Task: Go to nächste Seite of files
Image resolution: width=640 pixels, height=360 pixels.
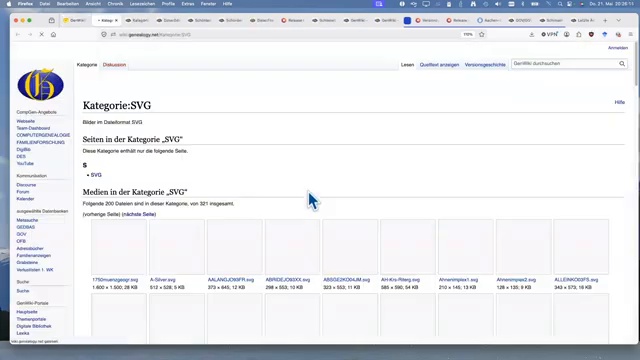Action: (139, 214)
